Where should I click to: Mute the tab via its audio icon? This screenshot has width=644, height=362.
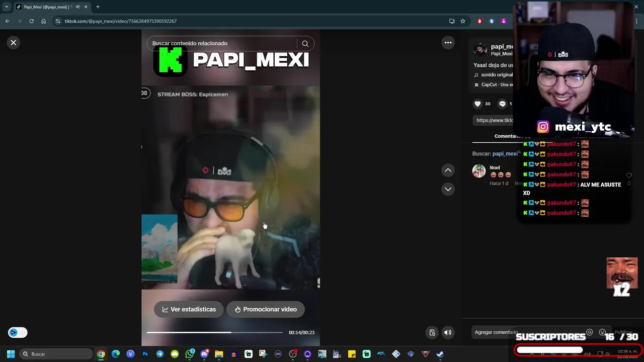pos(77,7)
